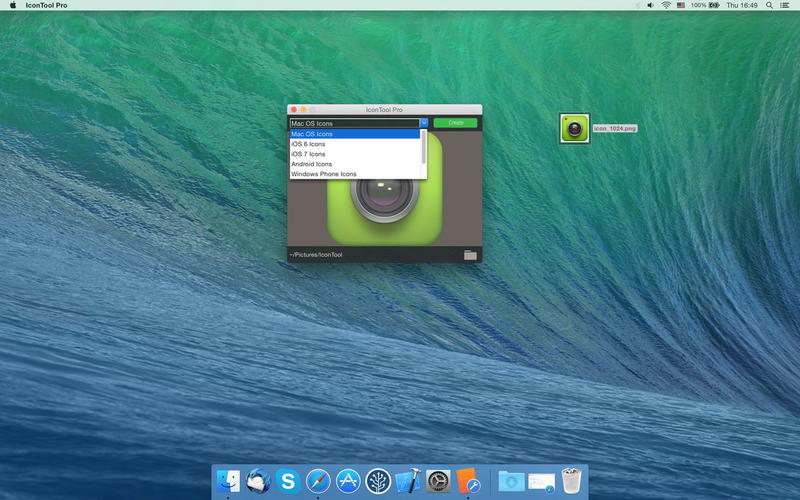Open the volume control in menu bar

coord(651,5)
